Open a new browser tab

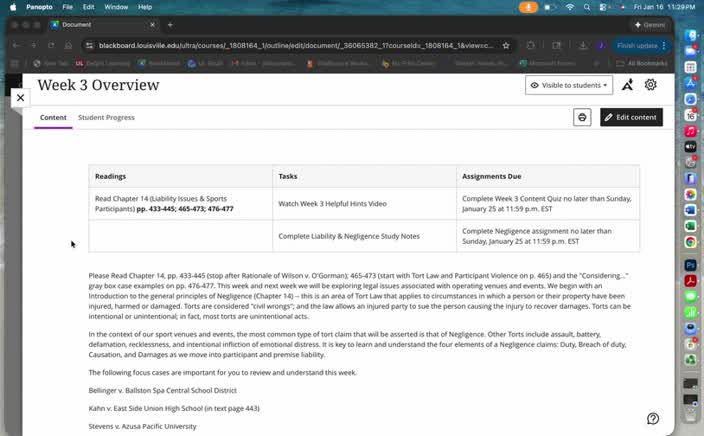[x=170, y=25]
